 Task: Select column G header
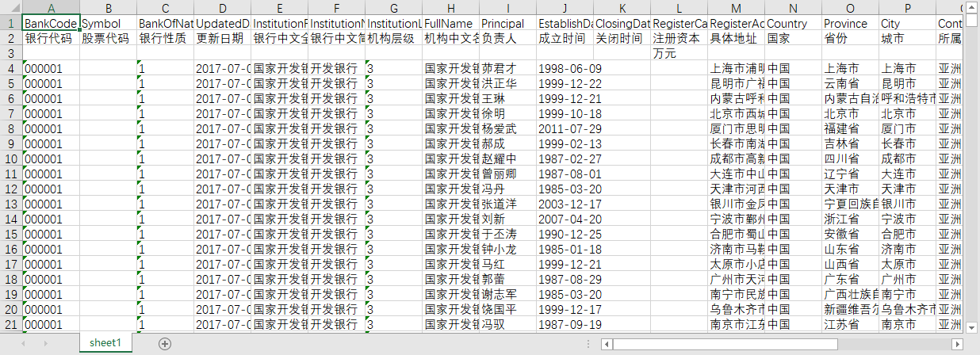click(394, 9)
